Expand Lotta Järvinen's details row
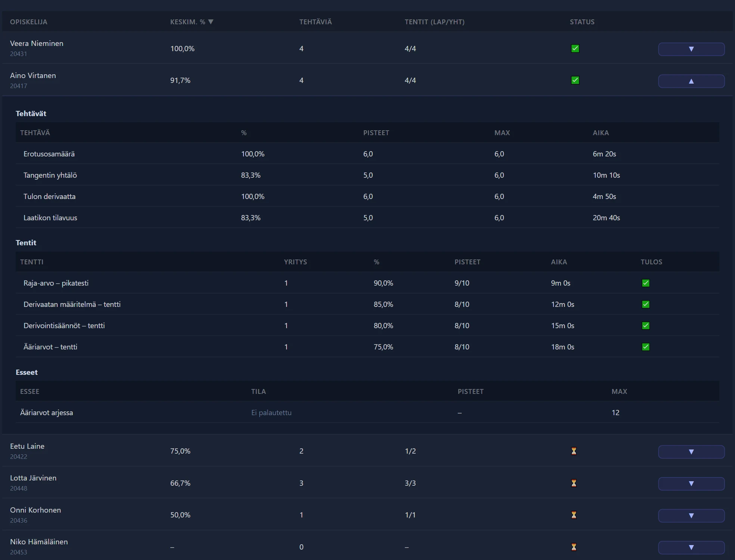The height and width of the screenshot is (560, 735). coord(691,484)
